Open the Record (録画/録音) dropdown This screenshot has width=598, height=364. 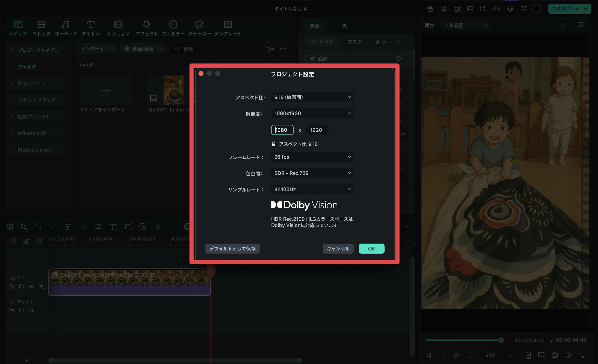click(x=143, y=49)
